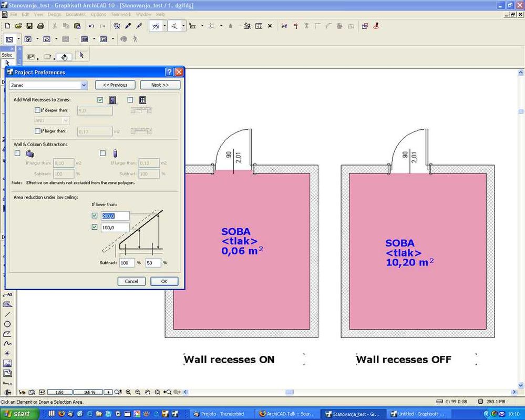Select the Find & Select magnifier icon
The image size is (525, 420).
[x=117, y=26]
